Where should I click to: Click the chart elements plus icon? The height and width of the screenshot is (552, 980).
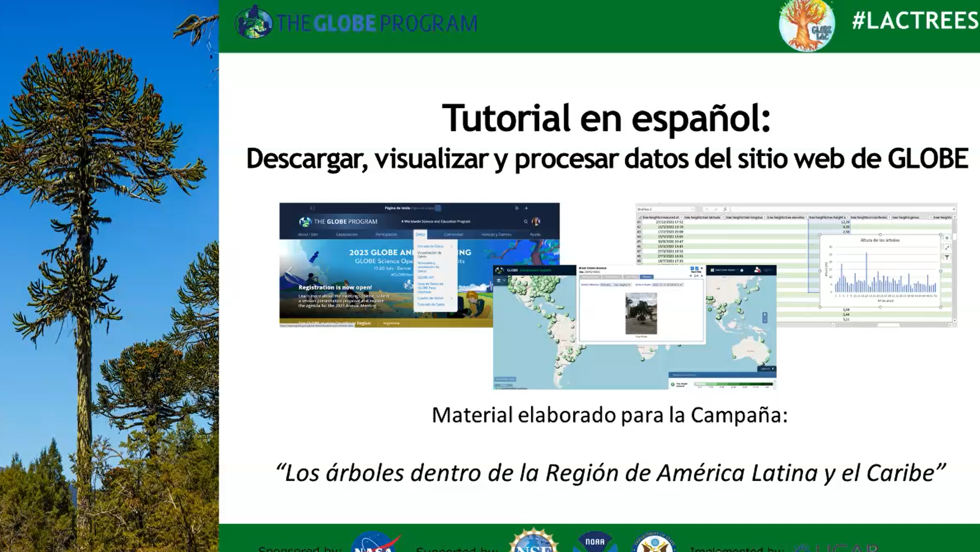pos(947,238)
